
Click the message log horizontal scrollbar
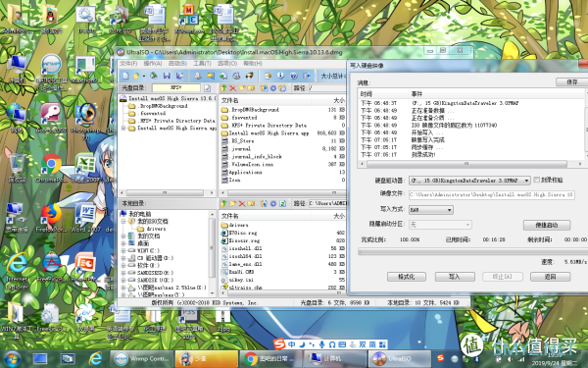pos(471,164)
